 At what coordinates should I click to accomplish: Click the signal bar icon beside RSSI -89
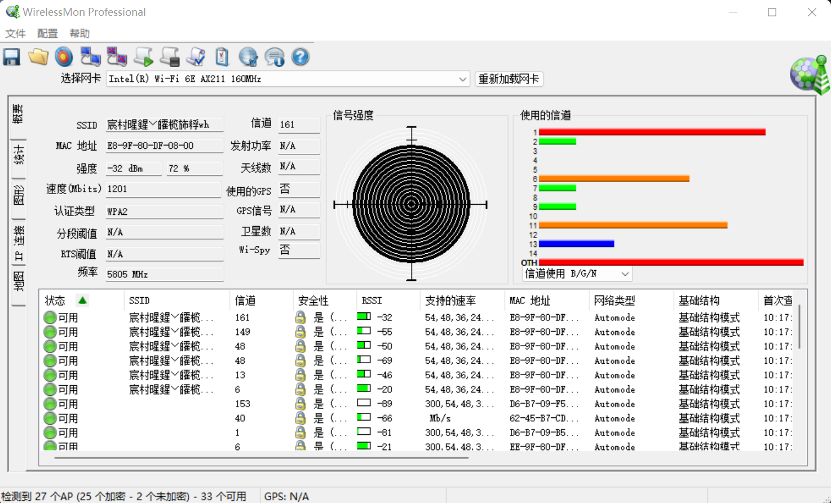click(x=364, y=403)
